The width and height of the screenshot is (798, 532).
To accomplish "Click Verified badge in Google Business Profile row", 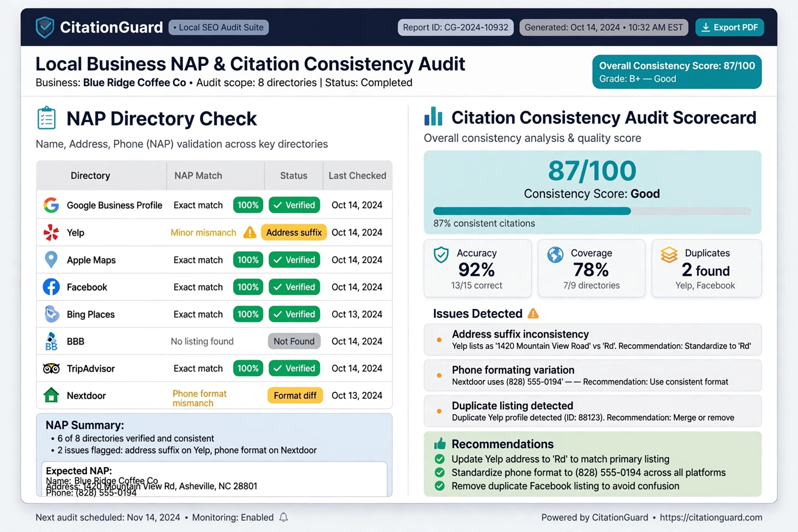I will (x=294, y=205).
